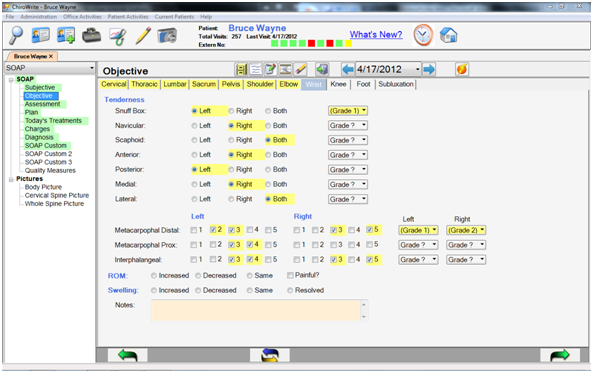This screenshot has height=373, width=593.
Task: Open Today's Treatments in SOAP tree
Action: pyautogui.click(x=53, y=121)
